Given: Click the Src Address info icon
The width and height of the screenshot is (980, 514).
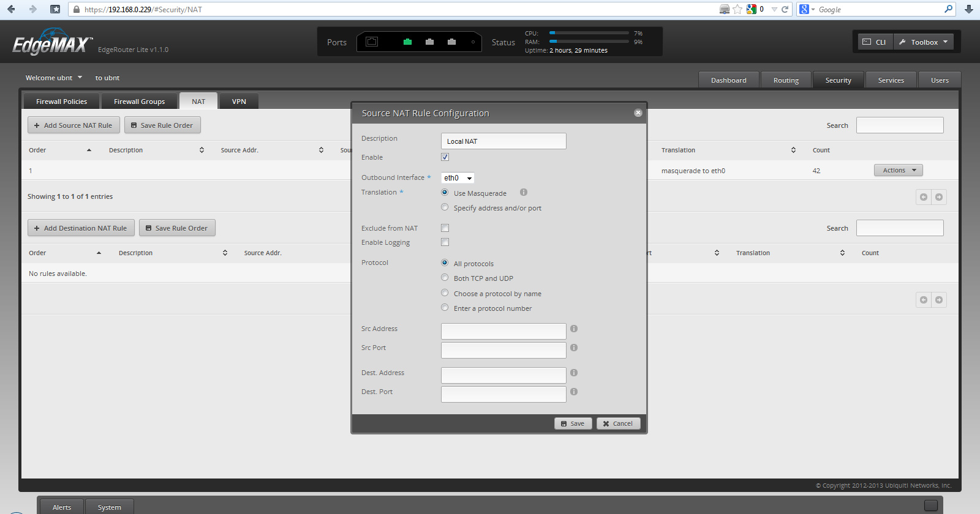Looking at the screenshot, I should 574,329.
